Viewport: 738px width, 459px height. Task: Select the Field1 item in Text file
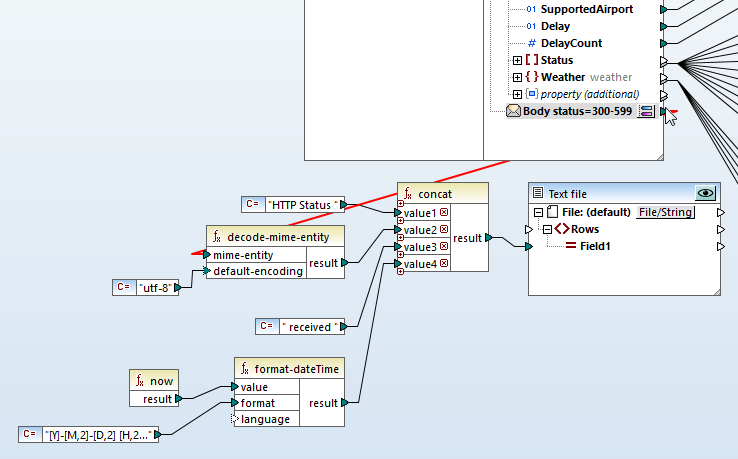tap(598, 246)
